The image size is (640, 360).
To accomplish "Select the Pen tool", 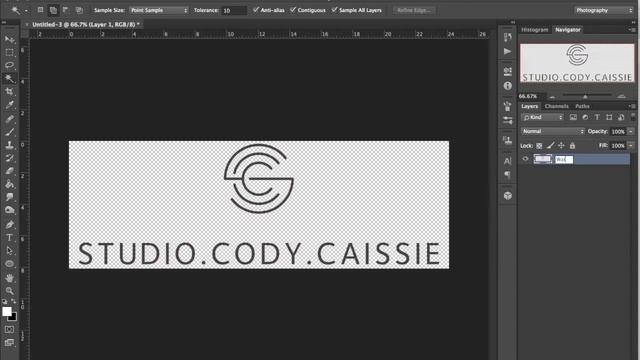I will tap(9, 224).
